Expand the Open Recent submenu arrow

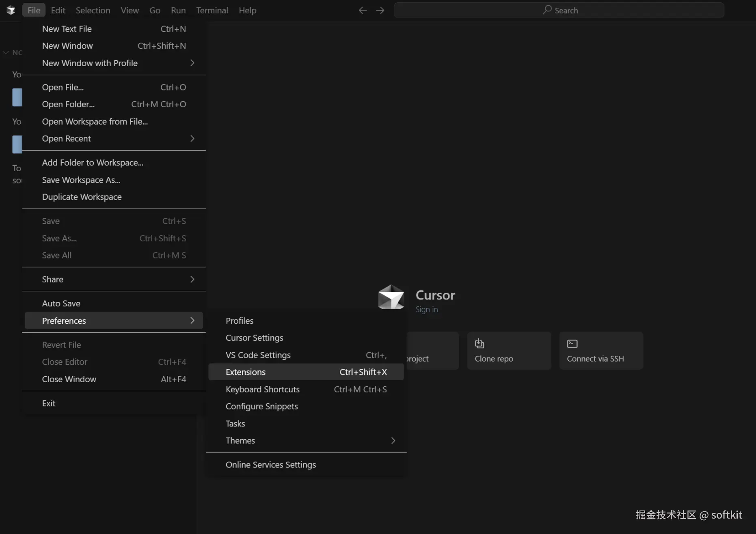point(192,138)
